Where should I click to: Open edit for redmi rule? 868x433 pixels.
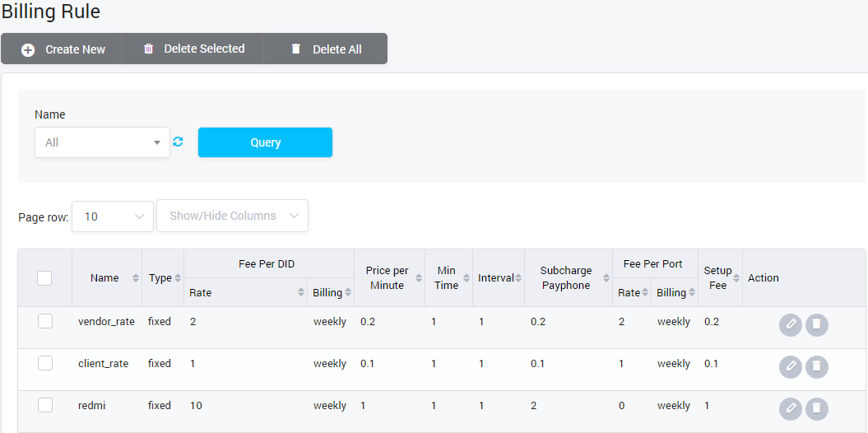coord(790,407)
